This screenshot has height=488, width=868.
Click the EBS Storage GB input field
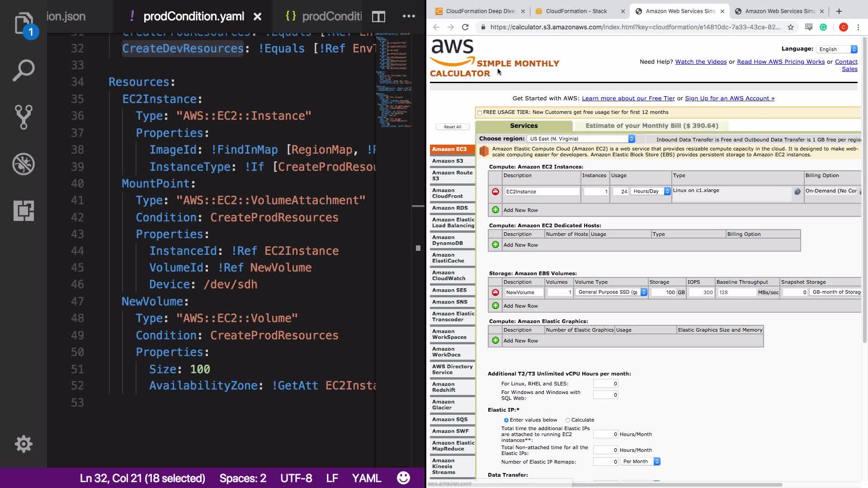(664, 292)
